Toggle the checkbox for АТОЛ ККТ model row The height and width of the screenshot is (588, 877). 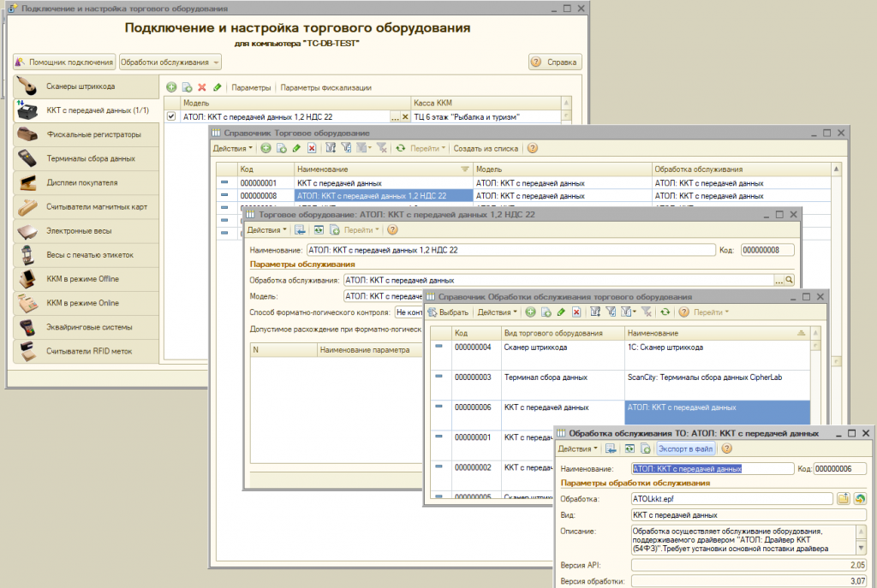click(x=171, y=116)
